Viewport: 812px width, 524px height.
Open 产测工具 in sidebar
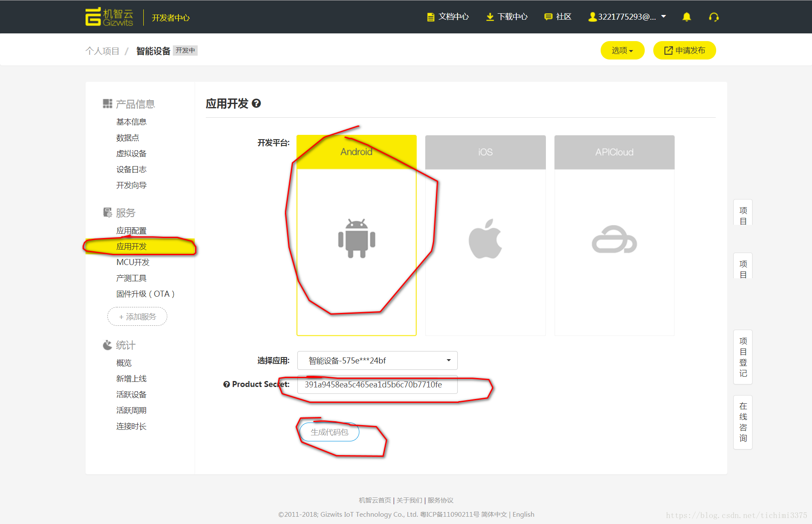point(131,278)
